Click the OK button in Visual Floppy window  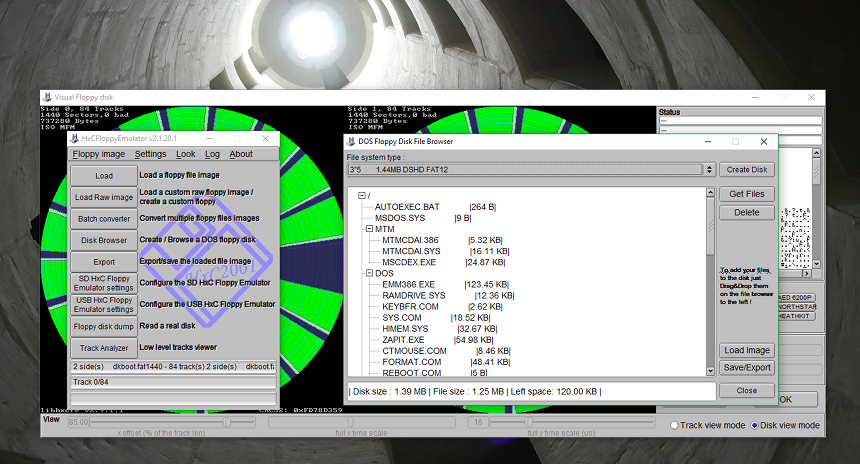[786, 399]
